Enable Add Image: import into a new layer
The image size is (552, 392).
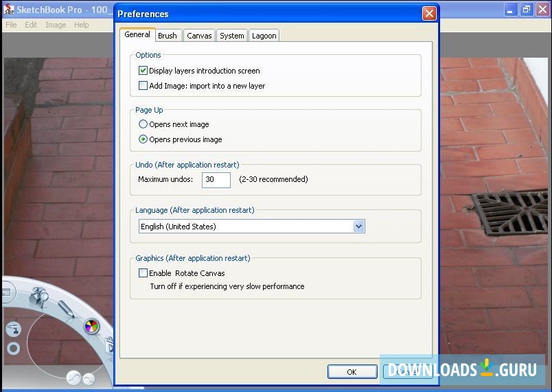tap(143, 86)
